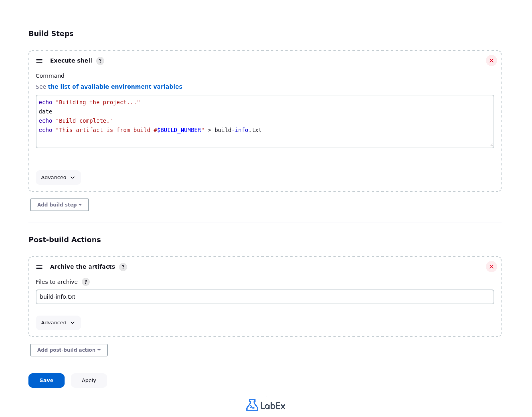
Task: Click the LabEx flask logo
Action: pos(252,405)
